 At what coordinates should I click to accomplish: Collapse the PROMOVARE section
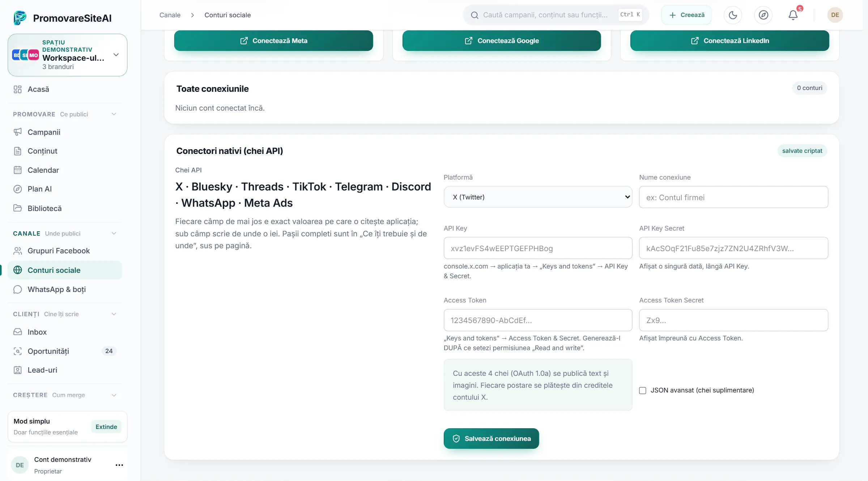114,114
